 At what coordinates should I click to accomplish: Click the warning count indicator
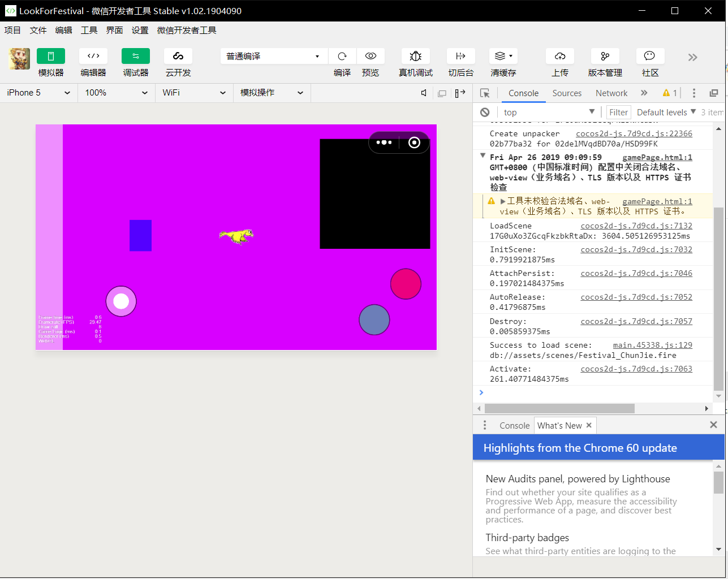point(670,93)
